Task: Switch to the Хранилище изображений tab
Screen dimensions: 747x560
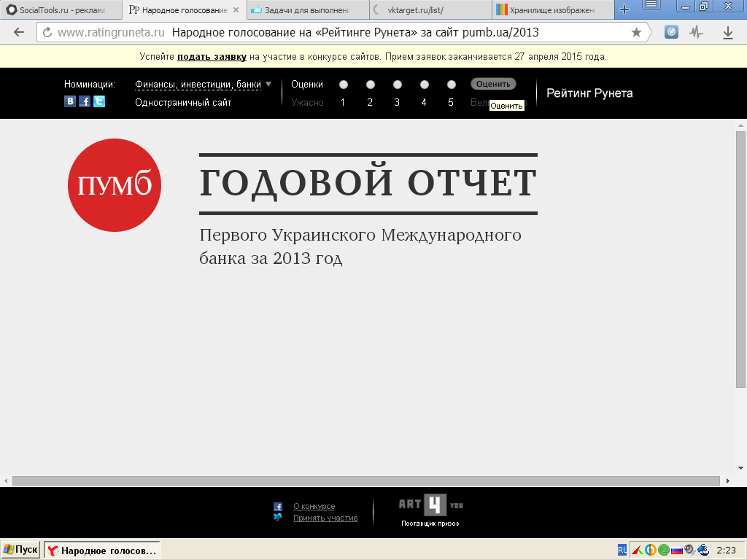Action: click(x=553, y=9)
